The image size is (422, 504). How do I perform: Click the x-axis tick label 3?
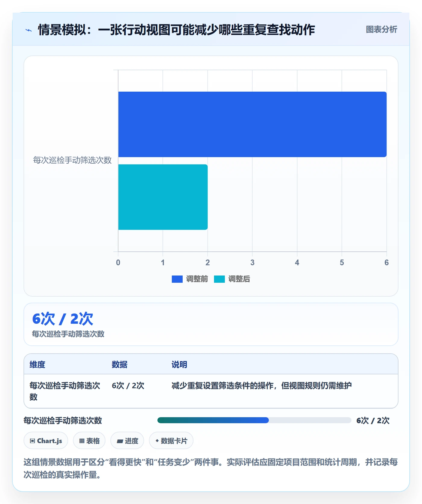pos(252,263)
